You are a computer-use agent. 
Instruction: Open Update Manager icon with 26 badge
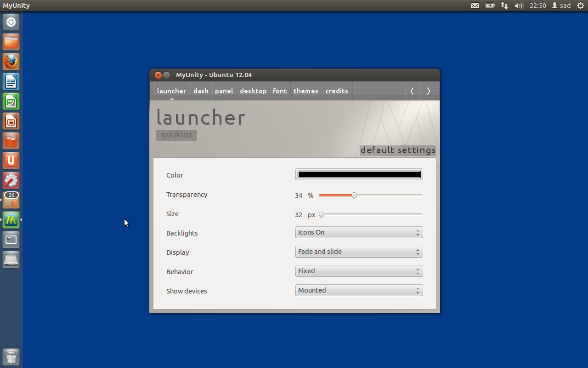coord(11,200)
